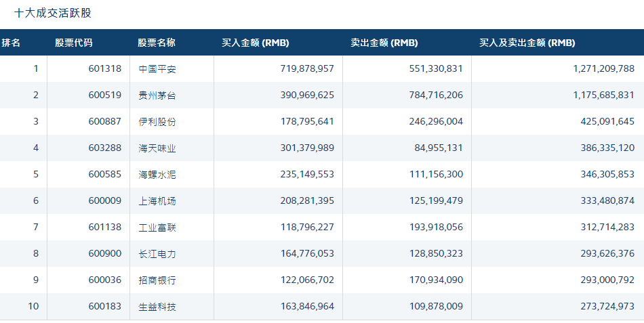Select sell amount 193,918,056
This screenshot has width=644, height=323.
(x=436, y=227)
